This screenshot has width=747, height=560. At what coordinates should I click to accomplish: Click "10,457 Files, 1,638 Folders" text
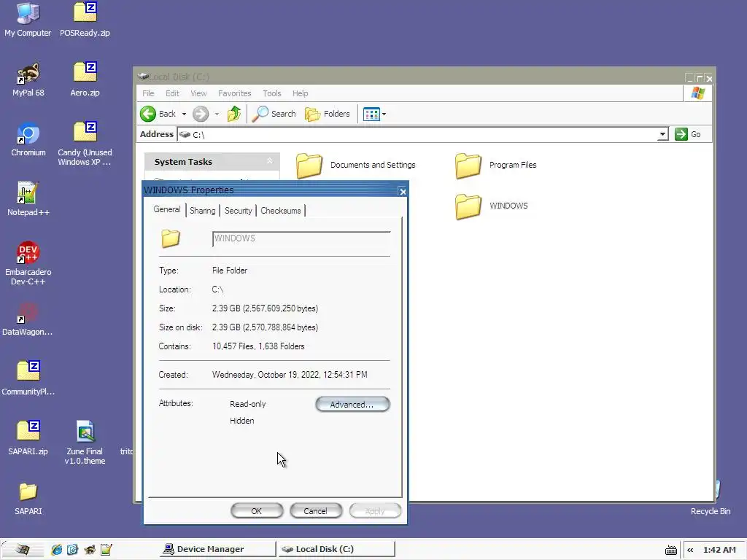click(258, 346)
